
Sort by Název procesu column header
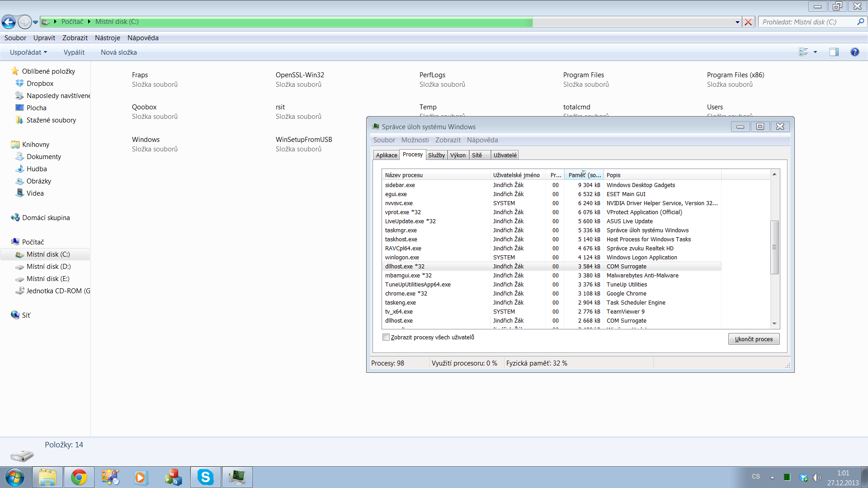tap(436, 175)
